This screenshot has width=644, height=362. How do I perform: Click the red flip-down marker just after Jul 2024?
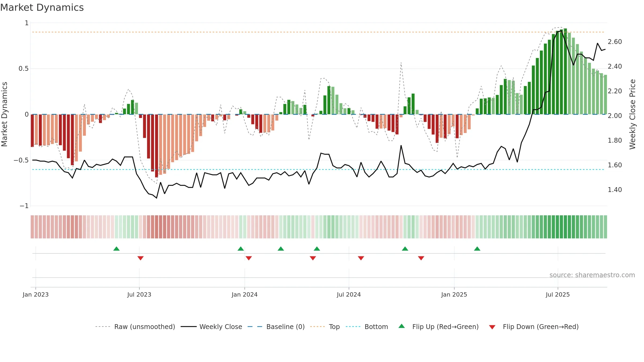pos(361,258)
